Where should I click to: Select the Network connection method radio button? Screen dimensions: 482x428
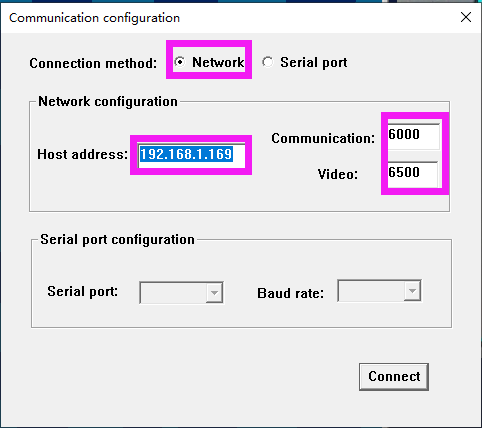click(x=180, y=62)
